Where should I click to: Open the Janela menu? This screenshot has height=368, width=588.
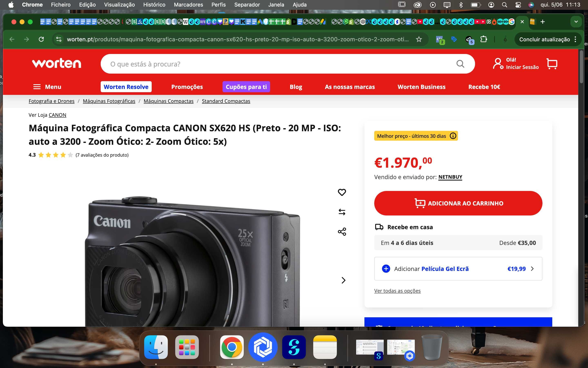click(x=276, y=5)
